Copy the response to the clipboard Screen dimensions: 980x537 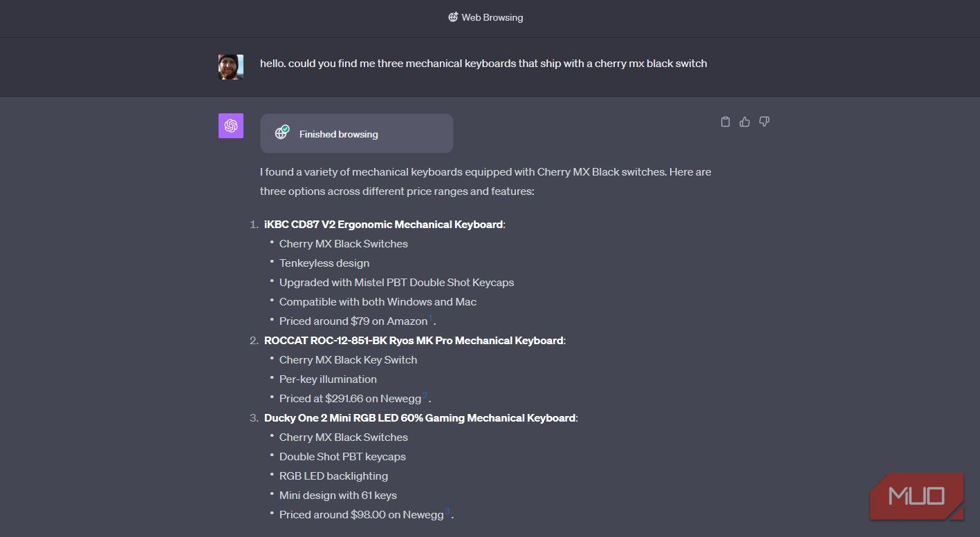725,122
